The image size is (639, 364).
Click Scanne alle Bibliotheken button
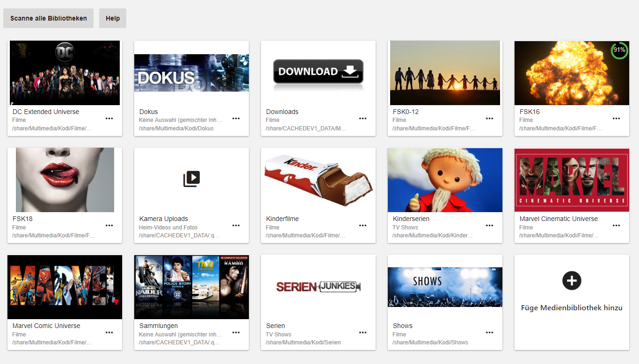(49, 18)
